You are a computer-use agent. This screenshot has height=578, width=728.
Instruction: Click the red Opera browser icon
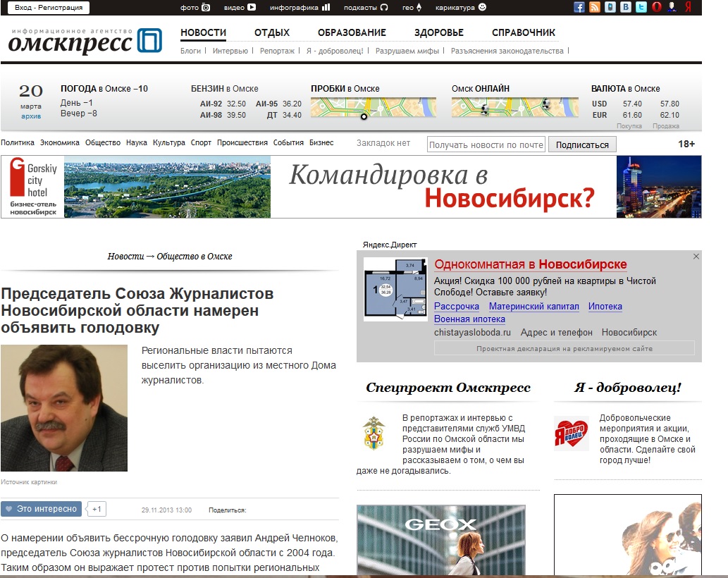656,8
